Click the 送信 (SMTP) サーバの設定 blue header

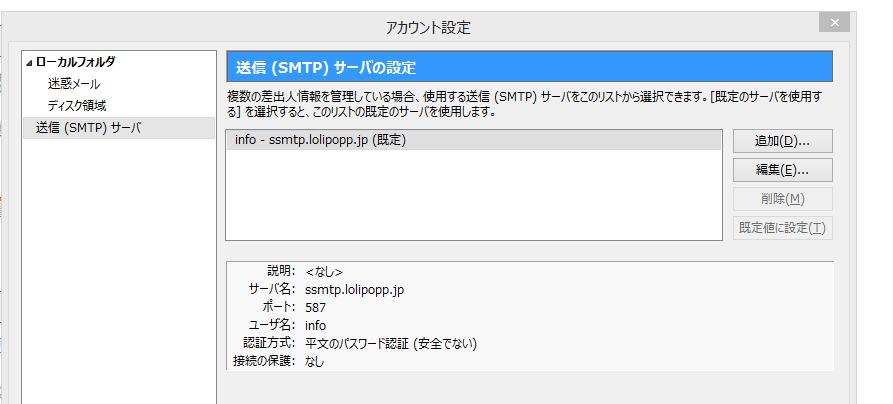click(x=529, y=67)
